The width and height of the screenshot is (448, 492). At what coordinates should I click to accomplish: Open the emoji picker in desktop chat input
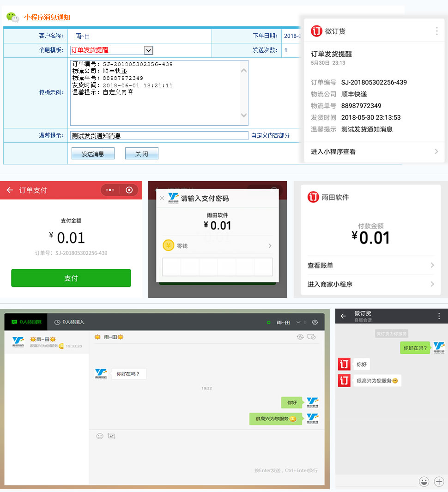pyautogui.click(x=100, y=436)
